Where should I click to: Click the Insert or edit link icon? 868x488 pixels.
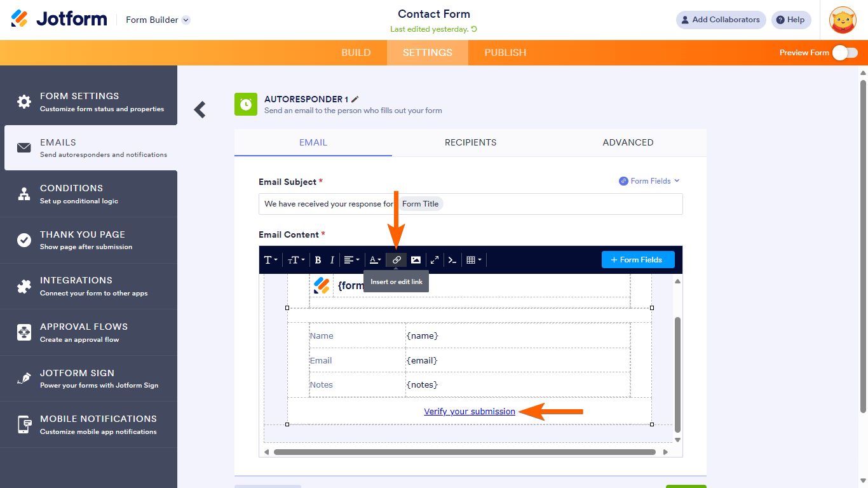coord(397,260)
